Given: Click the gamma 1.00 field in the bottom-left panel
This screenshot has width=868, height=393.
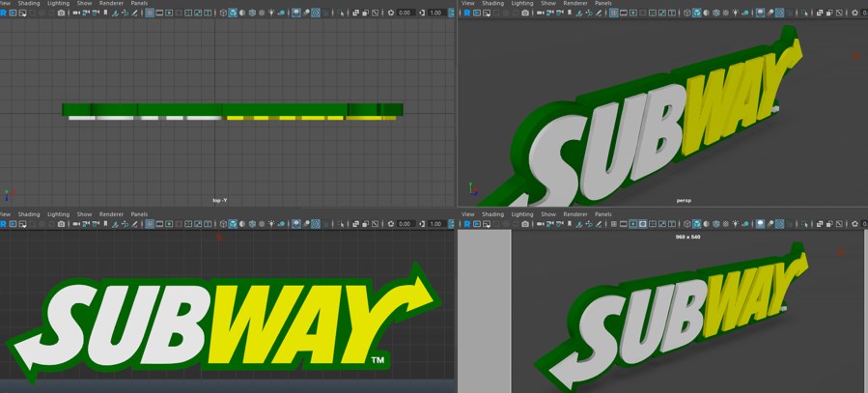Looking at the screenshot, I should 436,224.
